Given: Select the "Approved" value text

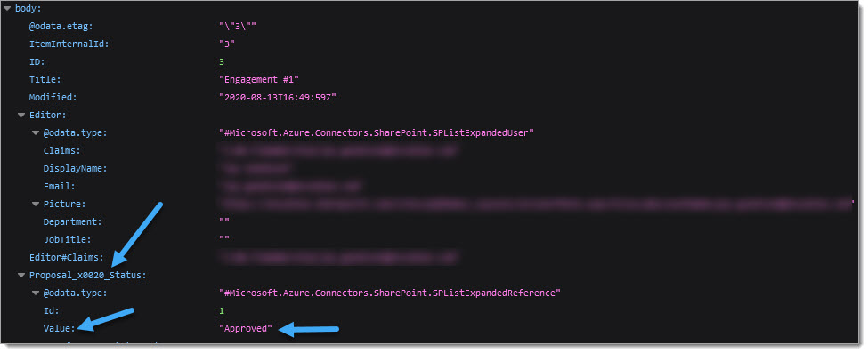Looking at the screenshot, I should click(246, 328).
